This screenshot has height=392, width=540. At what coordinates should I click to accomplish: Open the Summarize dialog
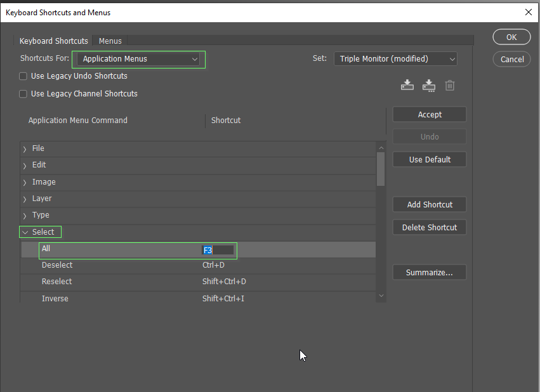pos(429,272)
